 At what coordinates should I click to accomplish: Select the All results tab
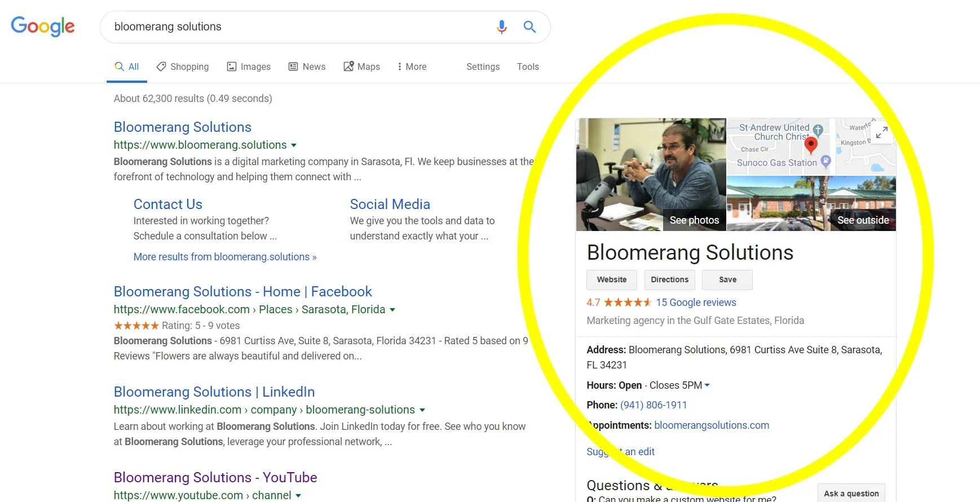point(127,66)
